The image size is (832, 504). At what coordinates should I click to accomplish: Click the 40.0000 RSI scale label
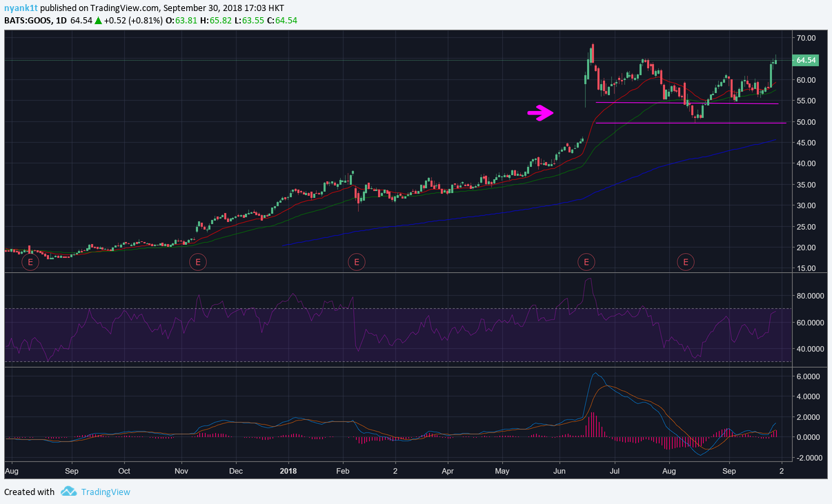click(x=811, y=349)
